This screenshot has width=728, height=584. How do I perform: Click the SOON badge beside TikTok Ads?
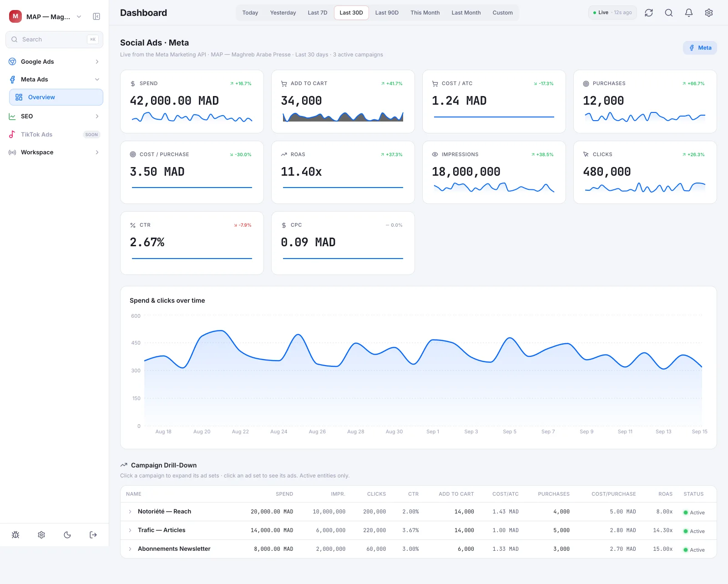coord(91,135)
